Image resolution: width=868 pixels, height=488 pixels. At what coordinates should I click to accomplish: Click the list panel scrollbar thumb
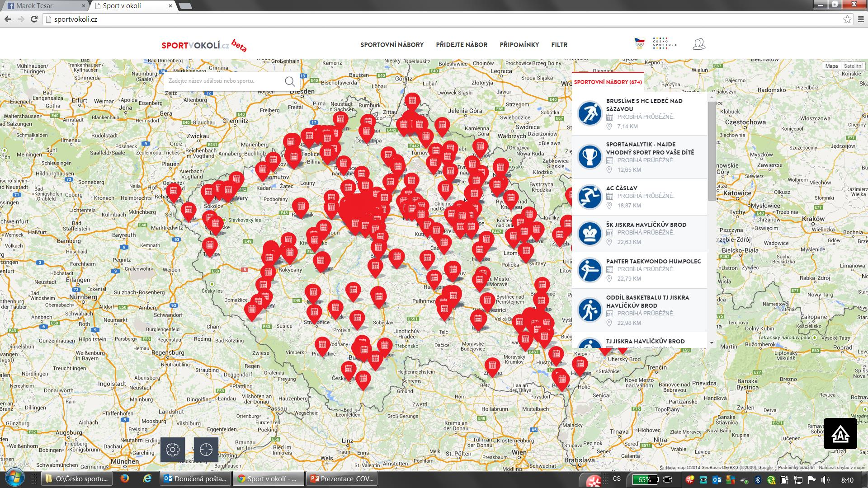point(712,151)
